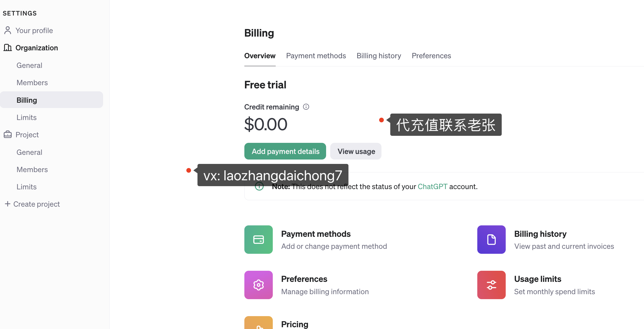This screenshot has width=644, height=329.
Task: Click the Credit remaining label
Action: (272, 107)
